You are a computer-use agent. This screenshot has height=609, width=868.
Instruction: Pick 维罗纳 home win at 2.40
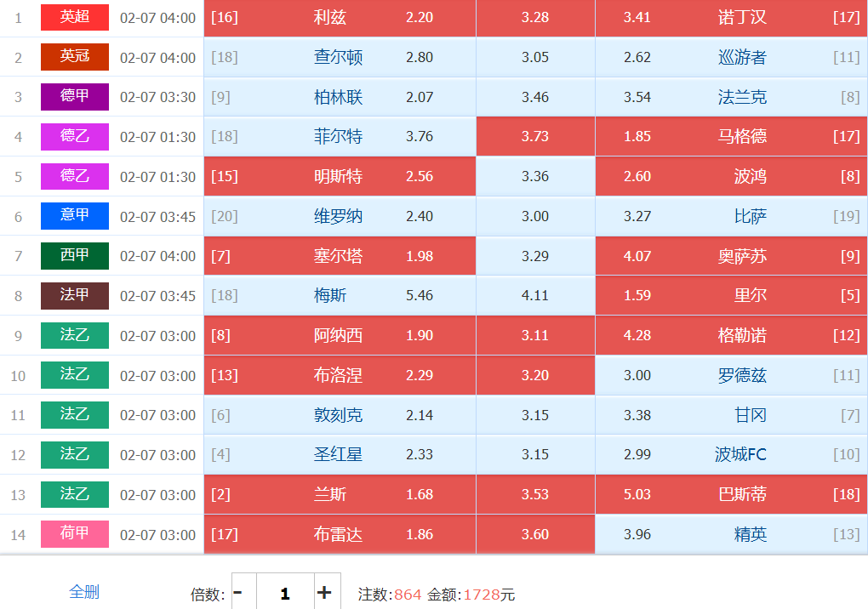(x=340, y=217)
